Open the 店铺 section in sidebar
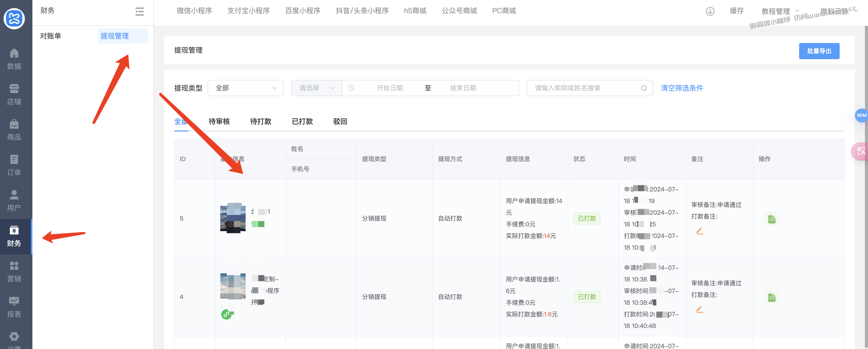The height and width of the screenshot is (349, 868). [14, 94]
